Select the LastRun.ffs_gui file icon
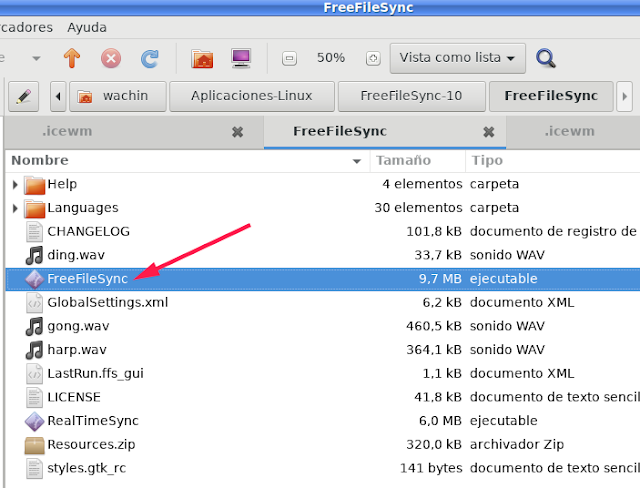 click(x=34, y=374)
